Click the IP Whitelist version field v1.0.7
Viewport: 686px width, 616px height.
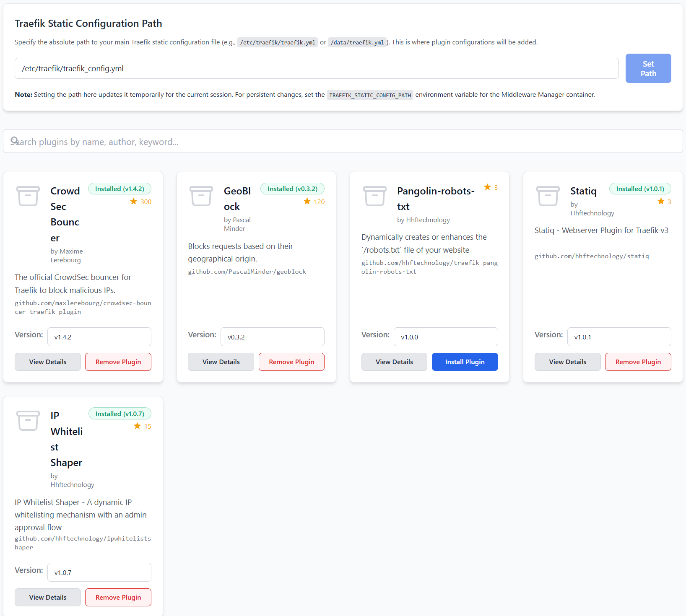pyautogui.click(x=99, y=572)
